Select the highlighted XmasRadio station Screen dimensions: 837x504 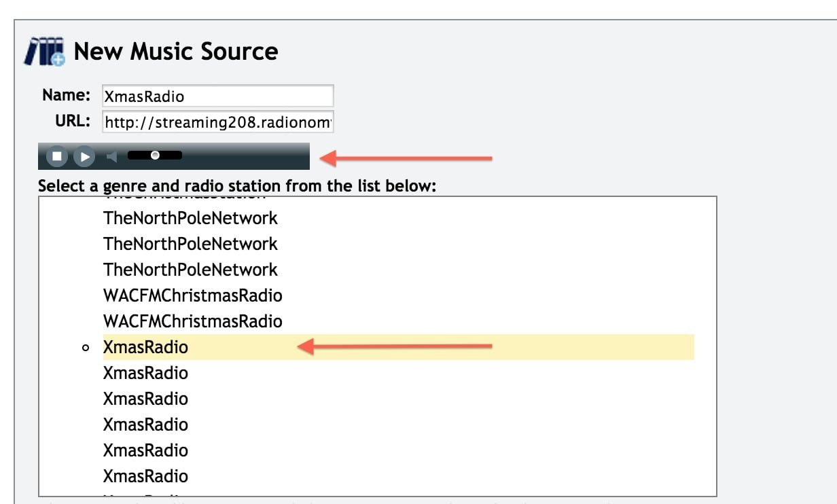point(145,347)
